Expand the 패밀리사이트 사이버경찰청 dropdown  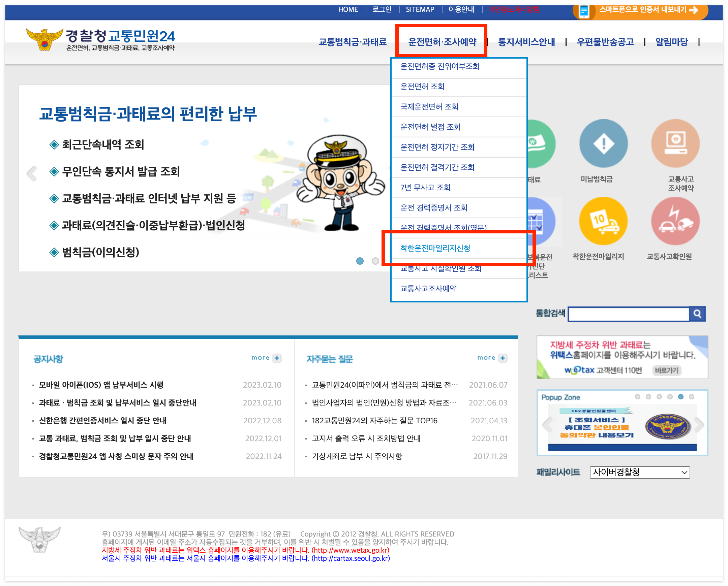point(639,472)
